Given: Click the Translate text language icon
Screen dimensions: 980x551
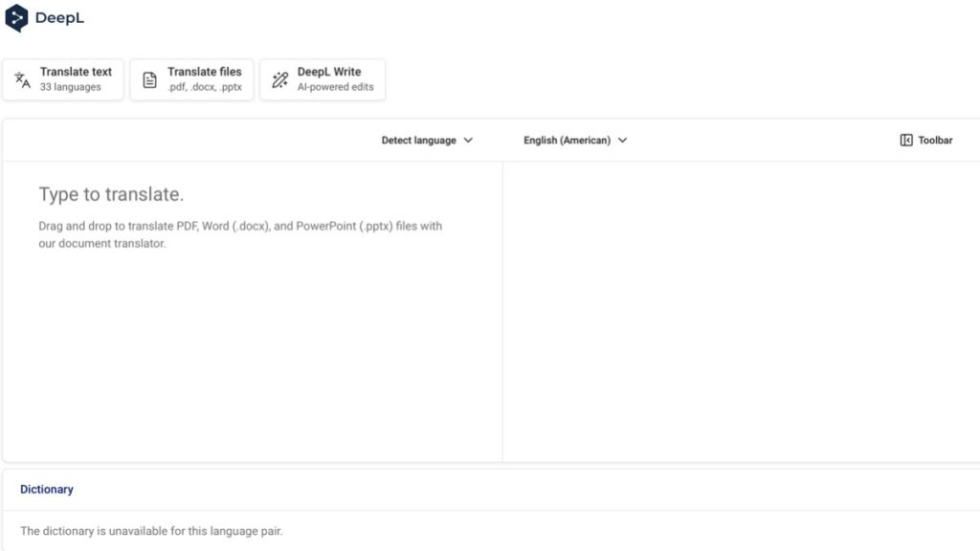Looking at the screenshot, I should [23, 80].
